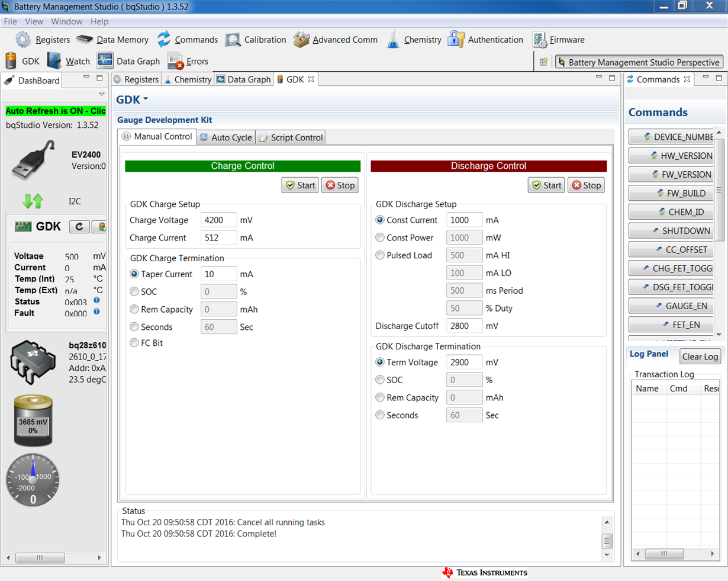Clear the transaction log

click(700, 357)
